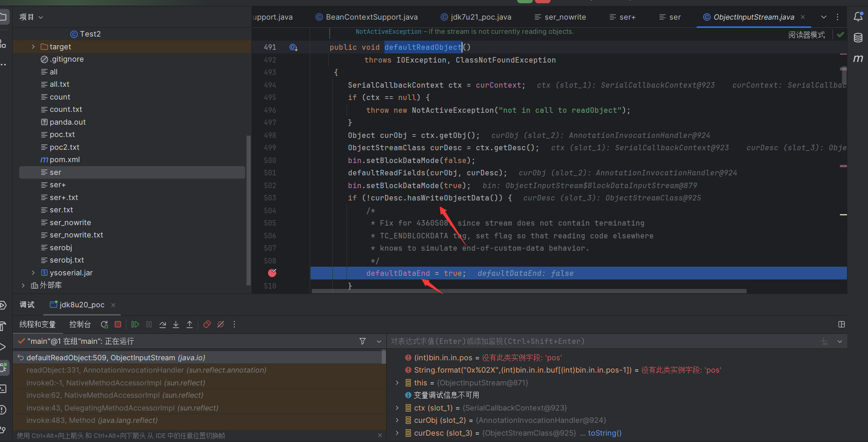Click the gutter icon on line 491

(294, 47)
